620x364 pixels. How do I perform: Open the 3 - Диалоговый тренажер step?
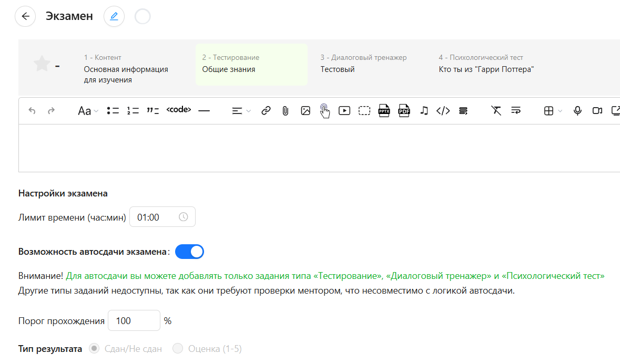[x=363, y=64]
